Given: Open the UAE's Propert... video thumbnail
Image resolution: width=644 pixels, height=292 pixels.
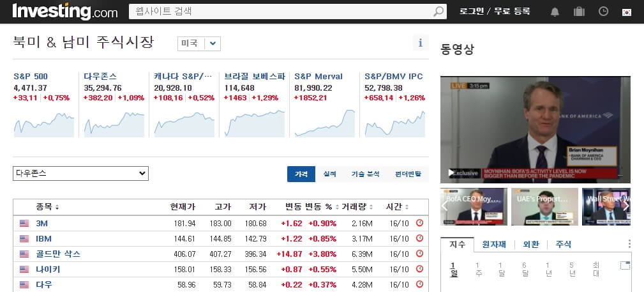Looking at the screenshot, I should (x=544, y=206).
